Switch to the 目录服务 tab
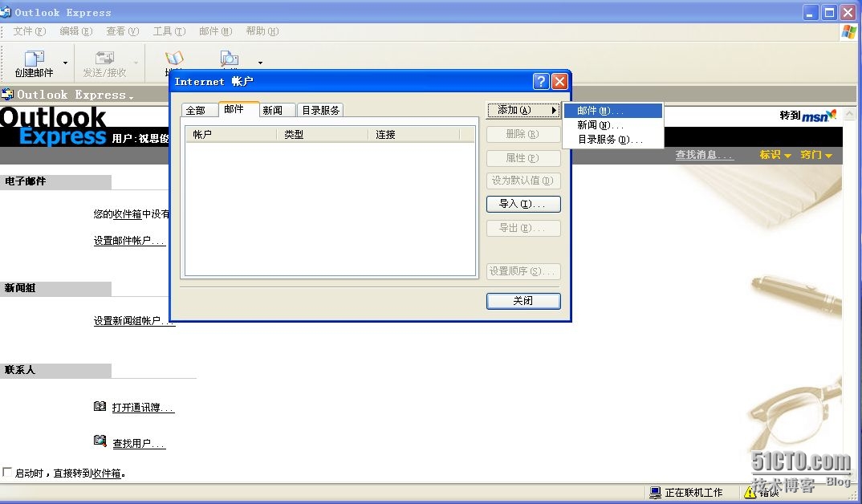The height and width of the screenshot is (504, 862). point(320,111)
